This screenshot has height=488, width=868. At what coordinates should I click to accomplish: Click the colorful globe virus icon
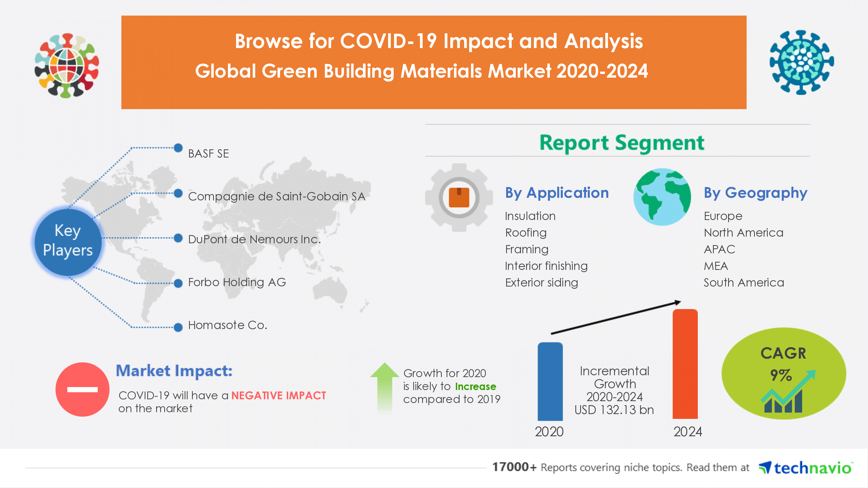click(x=67, y=65)
